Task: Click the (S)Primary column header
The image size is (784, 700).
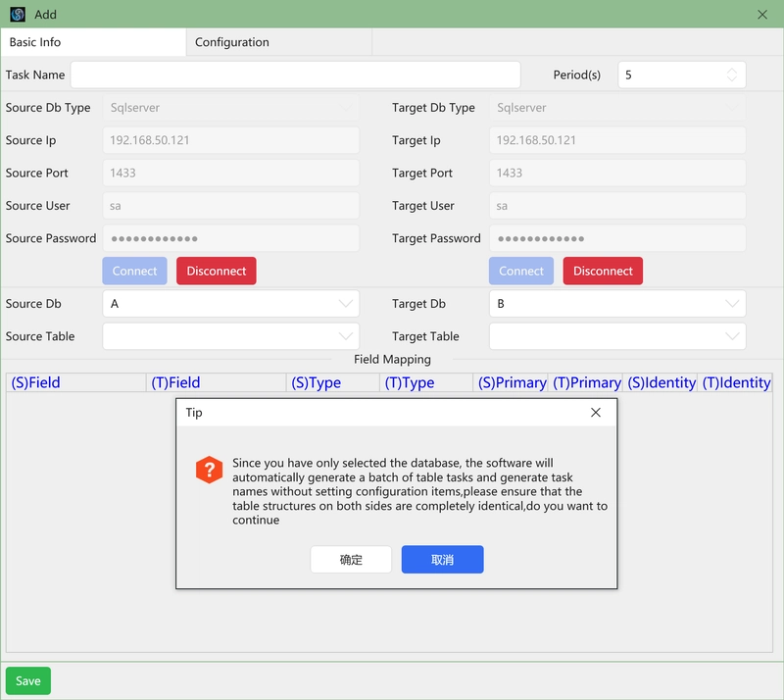Action: click(511, 382)
